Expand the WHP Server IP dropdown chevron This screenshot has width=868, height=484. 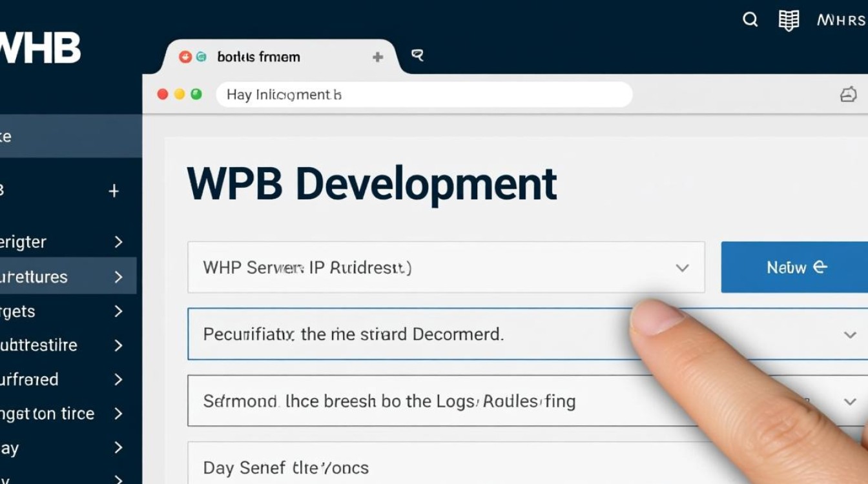[682, 267]
